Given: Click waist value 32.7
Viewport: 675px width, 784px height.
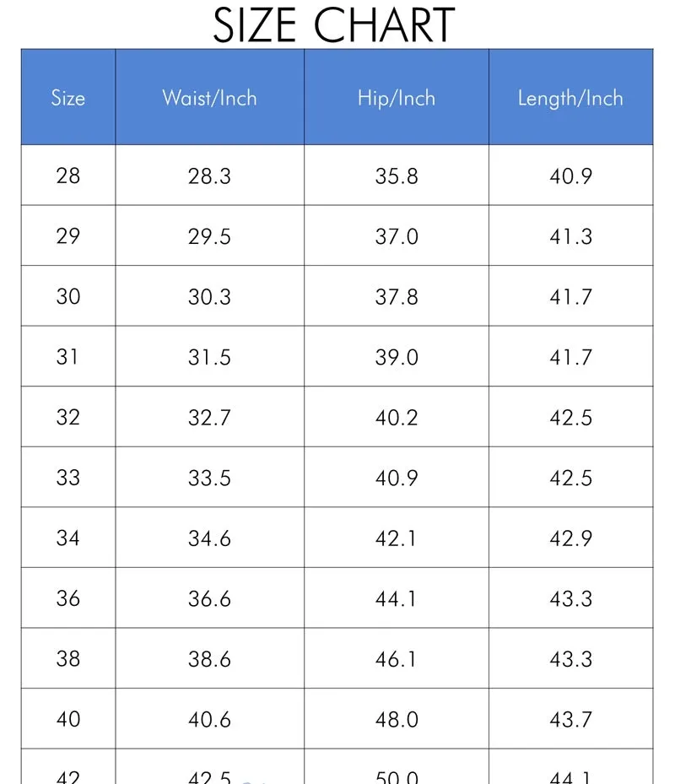Looking at the screenshot, I should point(209,417).
